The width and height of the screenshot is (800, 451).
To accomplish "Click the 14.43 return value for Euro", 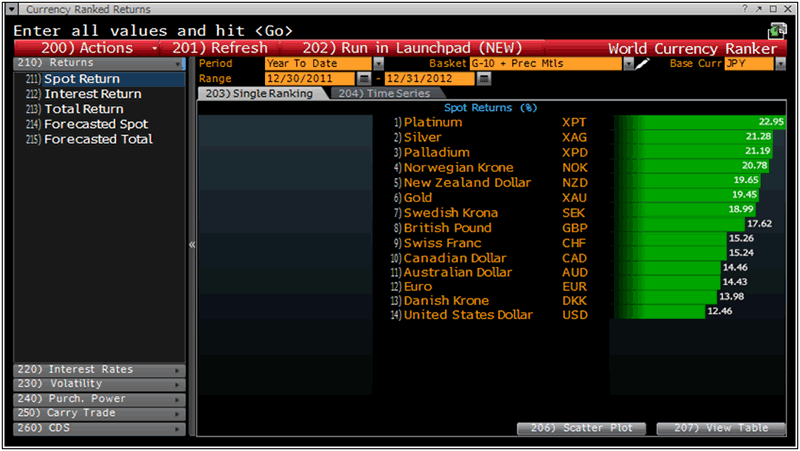I will pos(735,282).
